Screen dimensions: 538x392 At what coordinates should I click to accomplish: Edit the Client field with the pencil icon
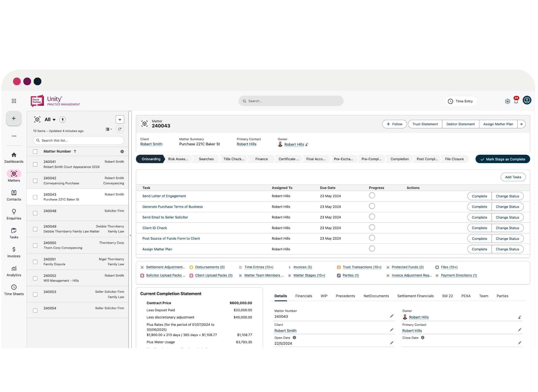coord(392,330)
